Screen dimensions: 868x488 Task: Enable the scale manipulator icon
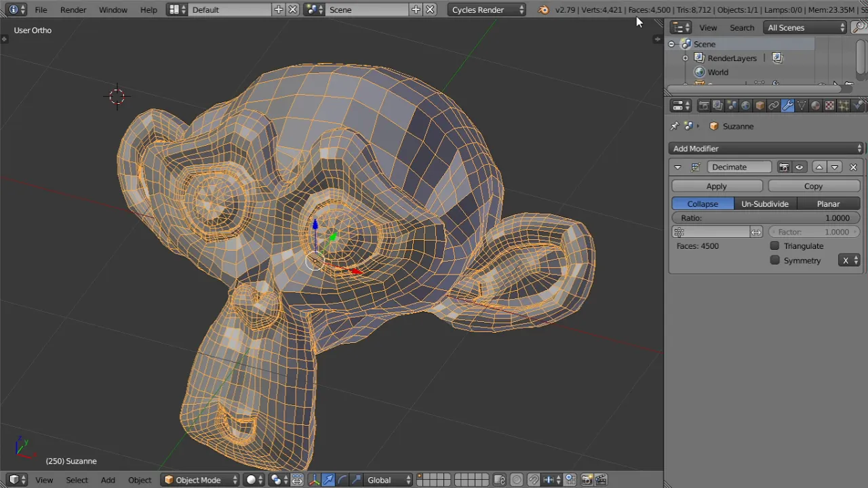click(x=357, y=480)
